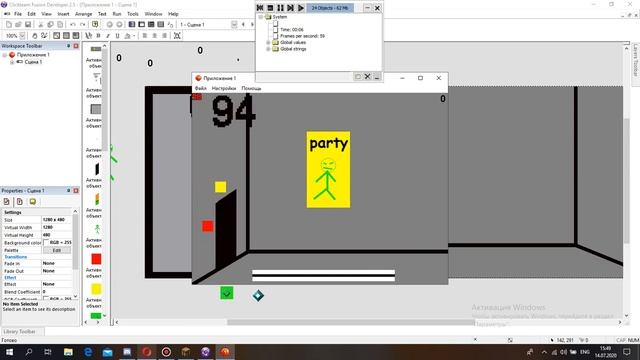
Task: Open the Tools menu
Action: [x=133, y=14]
